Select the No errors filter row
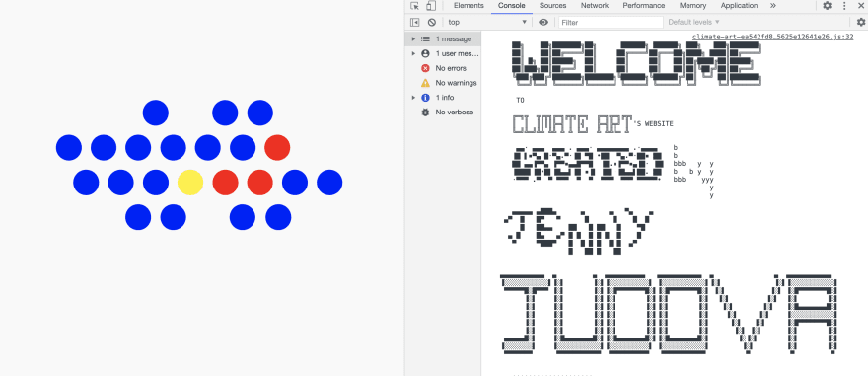Screen dimensions: 868x376 pos(443,68)
